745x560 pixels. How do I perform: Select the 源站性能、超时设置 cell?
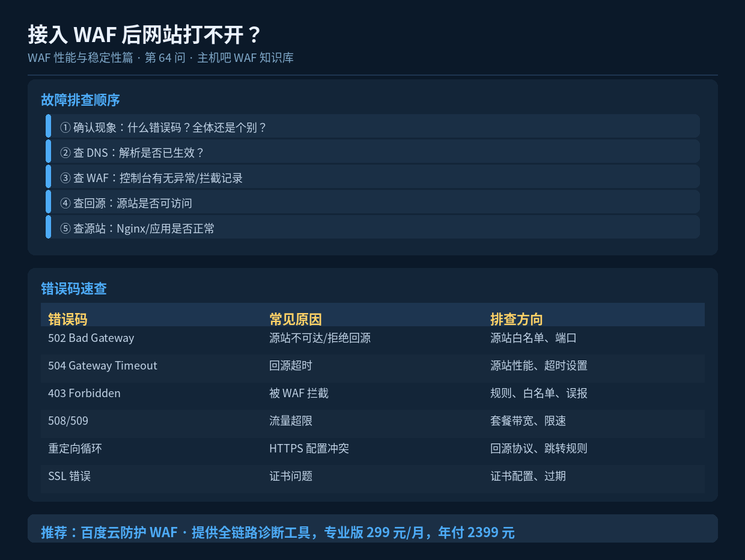(x=539, y=365)
